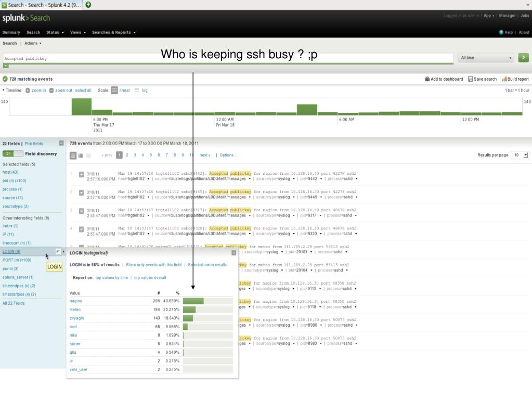532x399 pixels.
Task: Open pid=9442 field dropdown arrow
Action: (x=320, y=179)
